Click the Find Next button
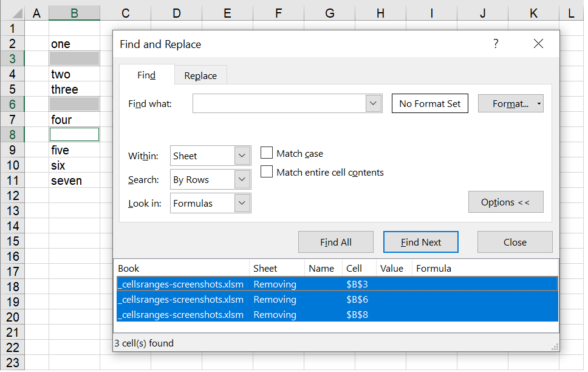 [x=421, y=242]
